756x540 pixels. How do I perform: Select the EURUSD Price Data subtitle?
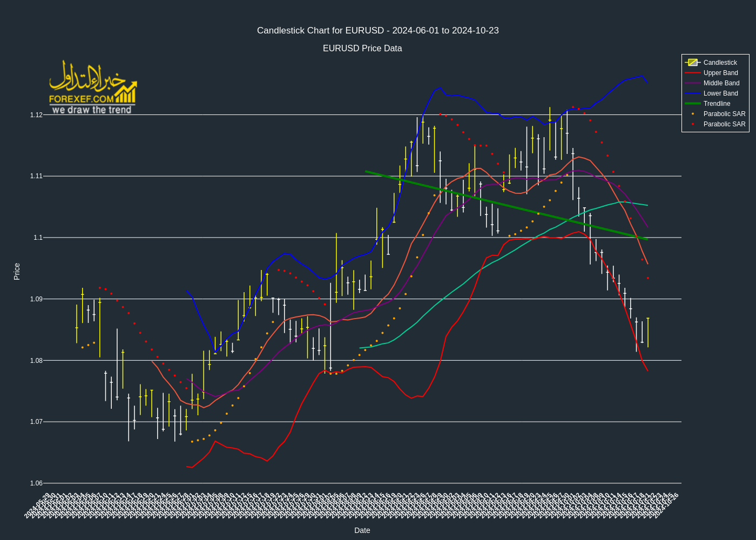[x=362, y=49]
